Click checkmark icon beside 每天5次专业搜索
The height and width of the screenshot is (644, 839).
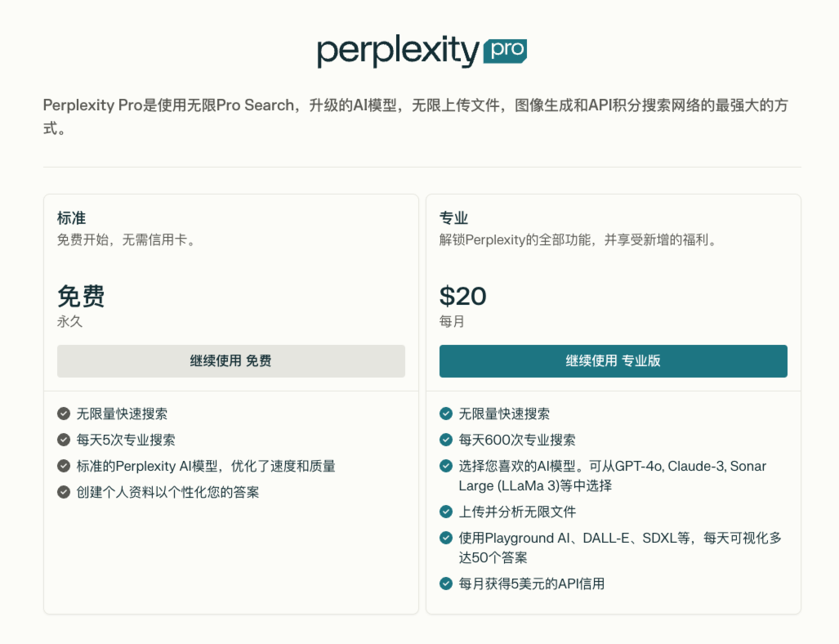[x=64, y=440]
